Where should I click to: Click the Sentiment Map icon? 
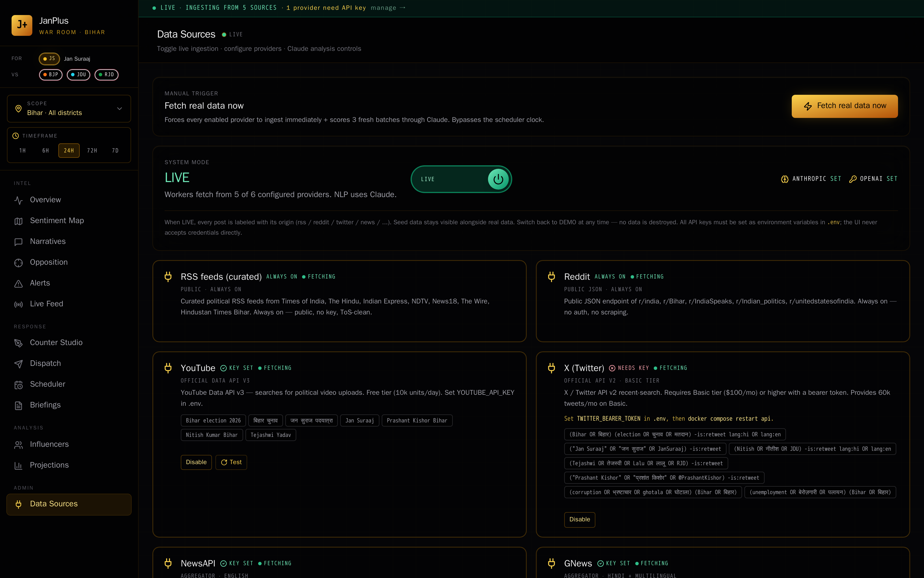(18, 221)
